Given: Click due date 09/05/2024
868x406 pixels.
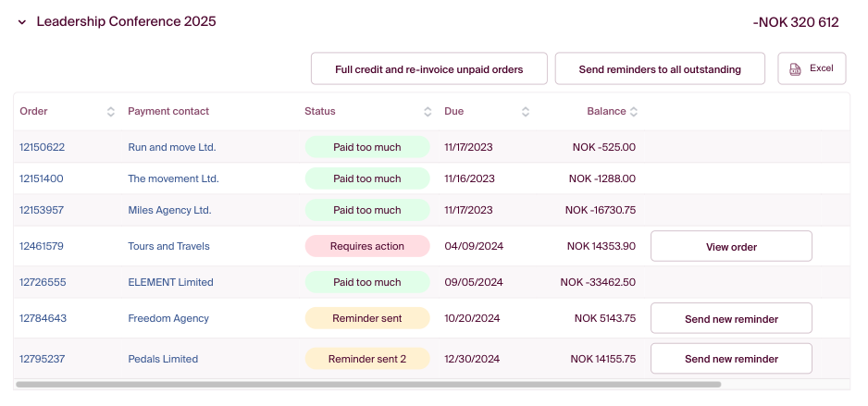Looking at the screenshot, I should 474,282.
